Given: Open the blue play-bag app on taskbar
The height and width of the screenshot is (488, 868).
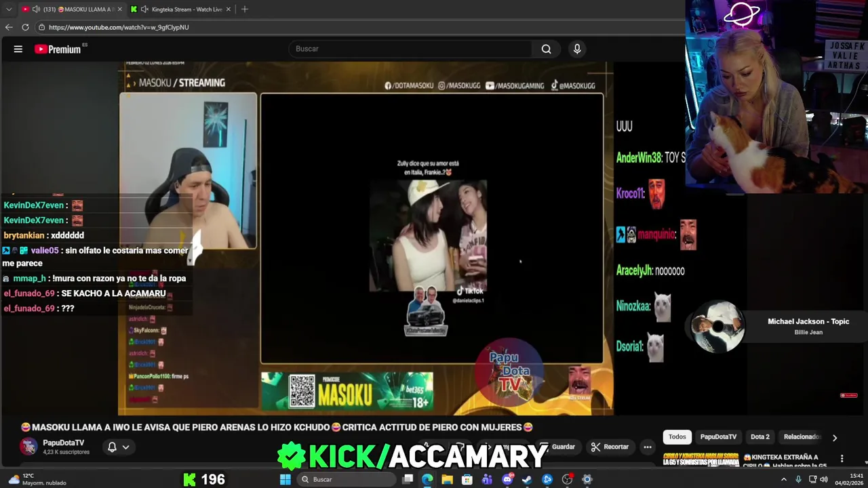Looking at the screenshot, I should click(x=547, y=479).
